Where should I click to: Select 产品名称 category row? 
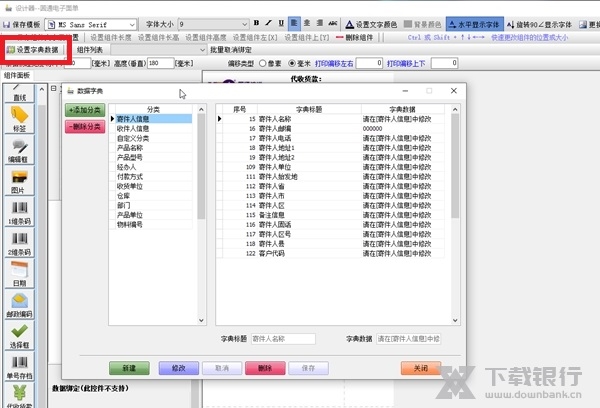154,148
